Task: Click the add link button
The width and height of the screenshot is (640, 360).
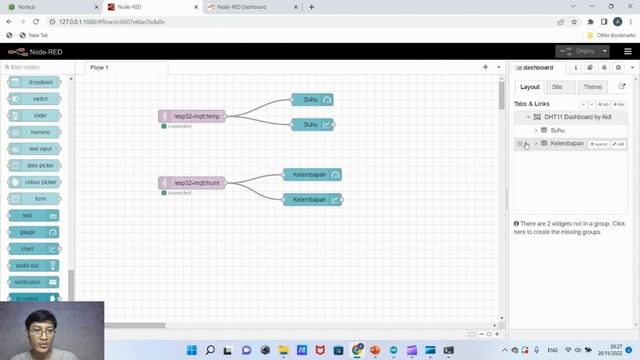Action: (x=619, y=104)
